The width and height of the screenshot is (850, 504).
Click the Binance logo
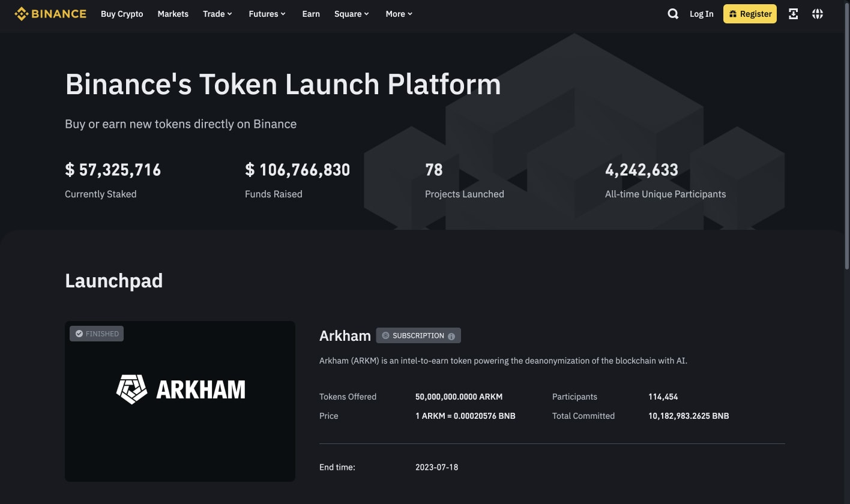50,14
